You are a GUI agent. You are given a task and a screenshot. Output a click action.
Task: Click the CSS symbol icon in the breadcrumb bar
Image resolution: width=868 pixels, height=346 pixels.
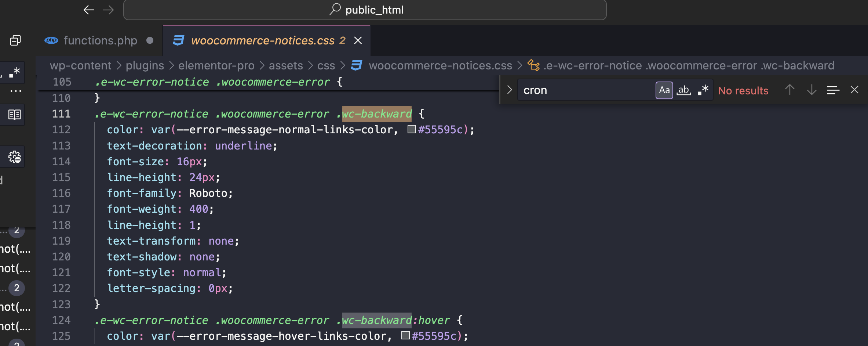point(356,65)
